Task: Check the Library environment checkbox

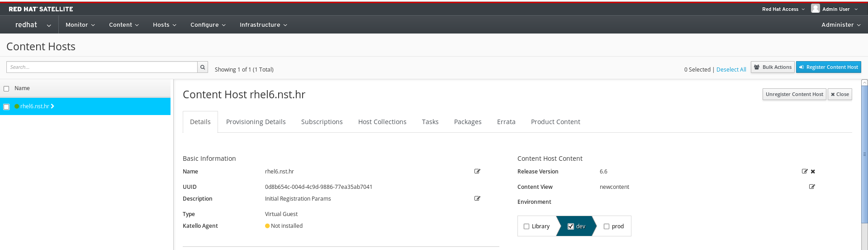Action: tap(526, 226)
